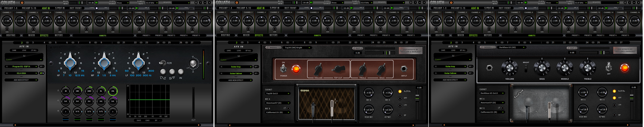644x127 pixels.
Task: Click the 30 Hz frequency knob in parametric EQ
Action: click(x=66, y=91)
